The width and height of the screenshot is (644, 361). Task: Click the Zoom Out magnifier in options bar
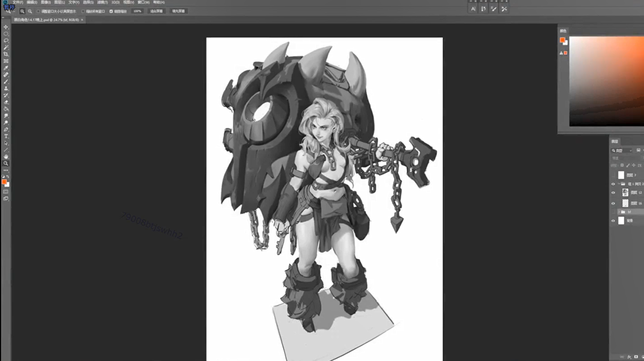[30, 11]
